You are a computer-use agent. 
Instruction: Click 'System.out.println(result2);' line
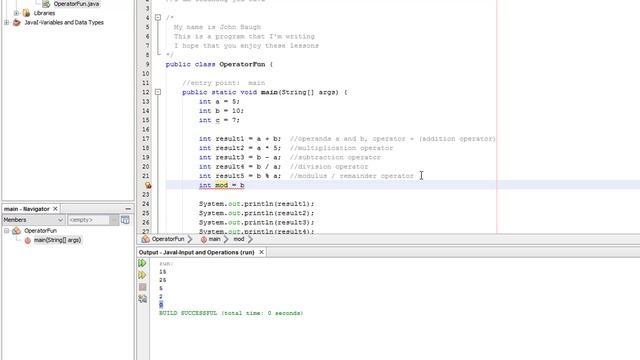click(x=257, y=213)
